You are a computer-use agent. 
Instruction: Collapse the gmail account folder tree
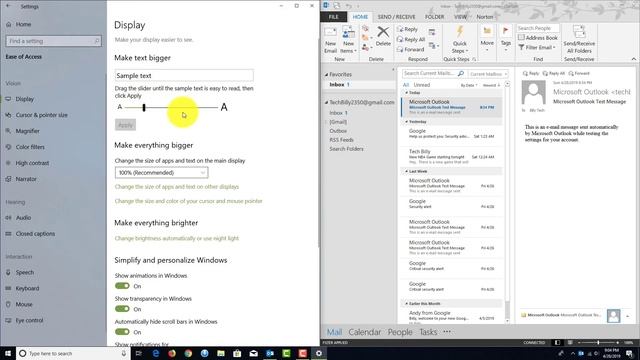tap(326, 102)
